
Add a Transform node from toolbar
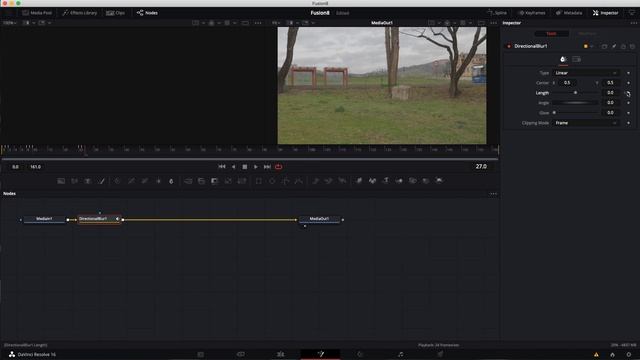point(242,181)
